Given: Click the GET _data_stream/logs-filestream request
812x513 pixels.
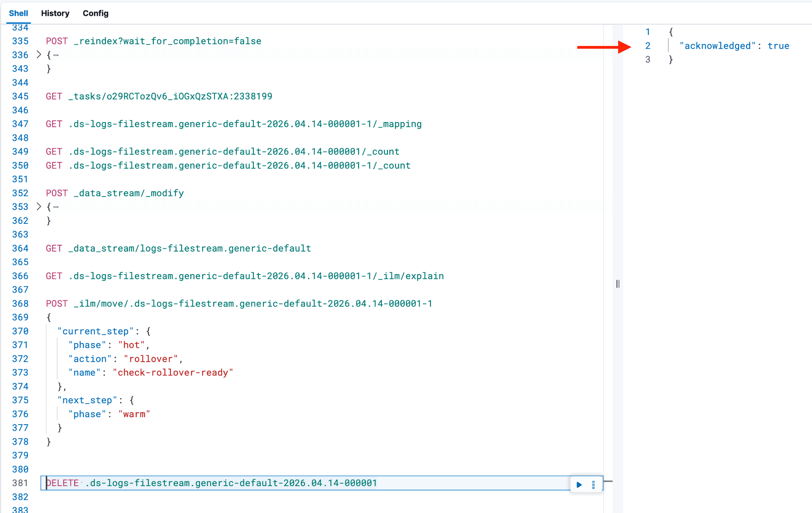Looking at the screenshot, I should point(178,248).
